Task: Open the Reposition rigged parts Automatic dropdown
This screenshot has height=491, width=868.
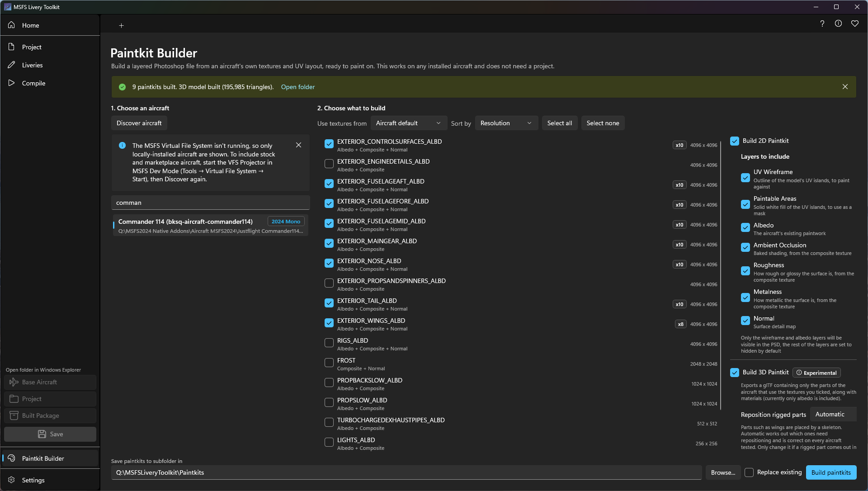Action: click(833, 414)
